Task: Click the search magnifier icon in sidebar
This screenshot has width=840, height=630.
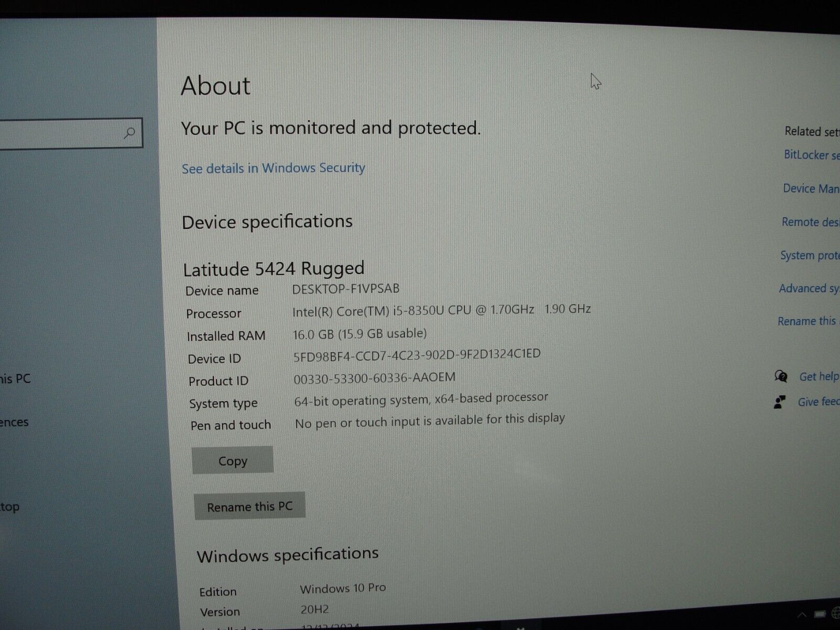Action: click(129, 133)
